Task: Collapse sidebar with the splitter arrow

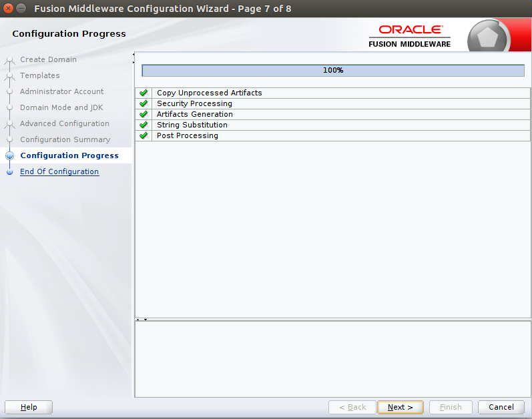Action: coord(134,54)
